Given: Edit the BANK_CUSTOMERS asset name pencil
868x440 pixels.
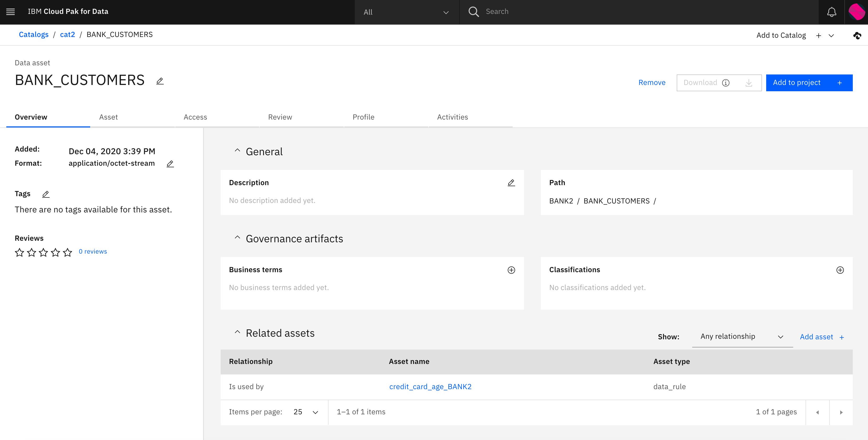Looking at the screenshot, I should click(x=160, y=81).
